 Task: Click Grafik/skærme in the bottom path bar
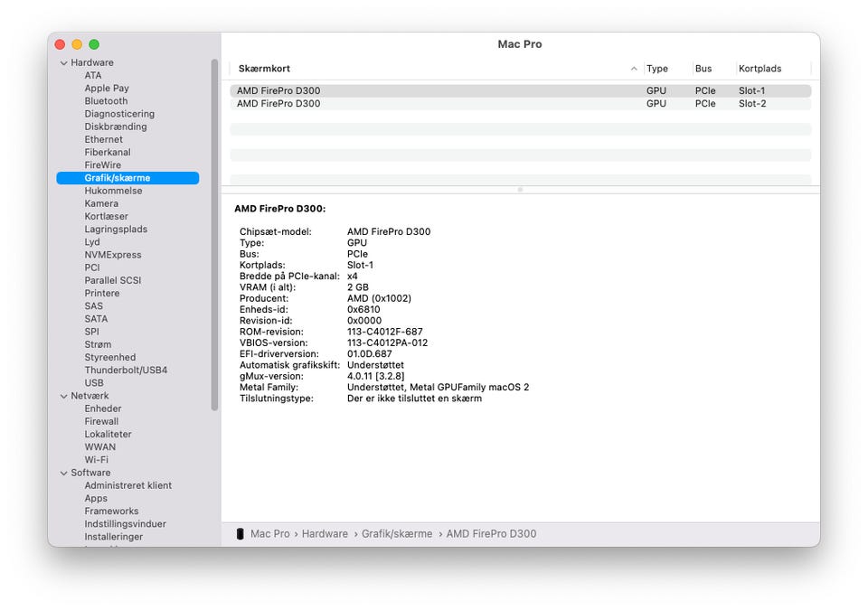pos(397,534)
